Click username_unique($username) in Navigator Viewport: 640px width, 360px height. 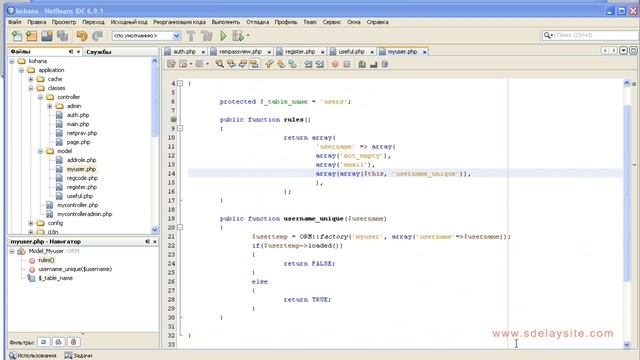pos(75,269)
